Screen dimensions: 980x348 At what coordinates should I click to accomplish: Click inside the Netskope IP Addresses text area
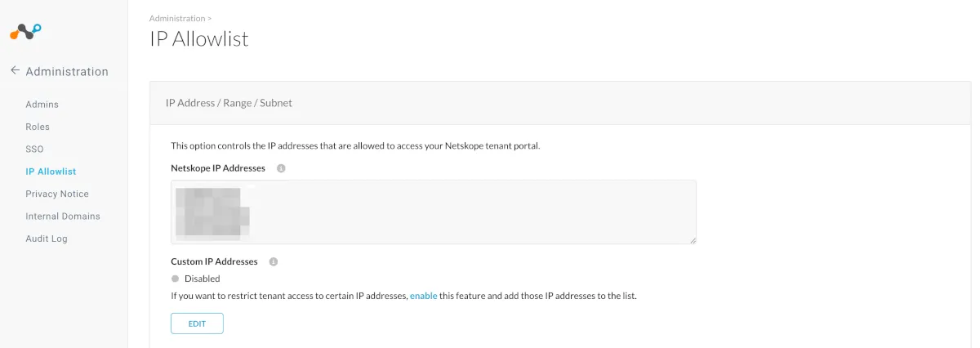pos(457,212)
